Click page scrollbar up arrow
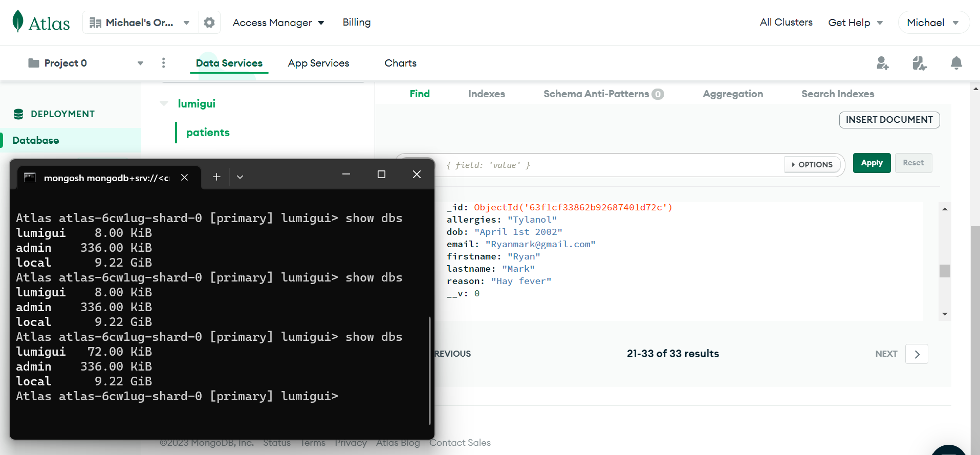980x455 pixels. [975, 89]
